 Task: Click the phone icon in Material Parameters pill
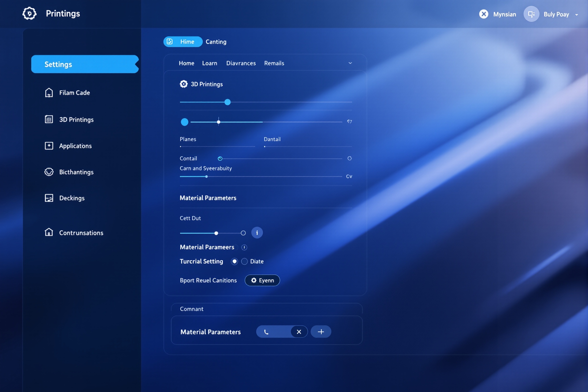coord(266,332)
